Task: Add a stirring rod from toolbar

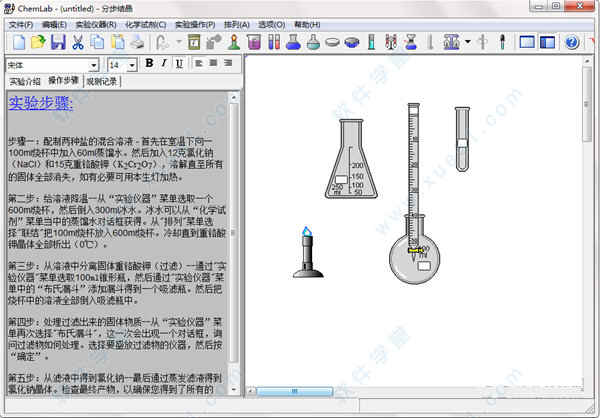Action: pos(483,42)
